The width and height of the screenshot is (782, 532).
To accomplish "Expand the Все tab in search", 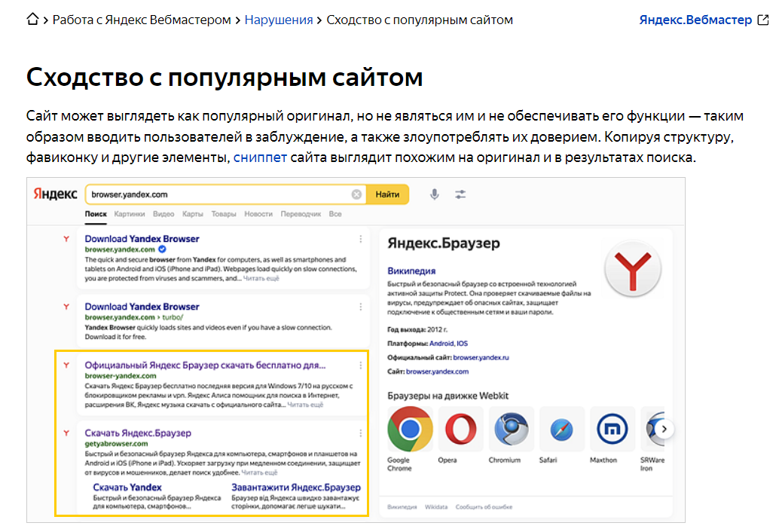I will (335, 214).
